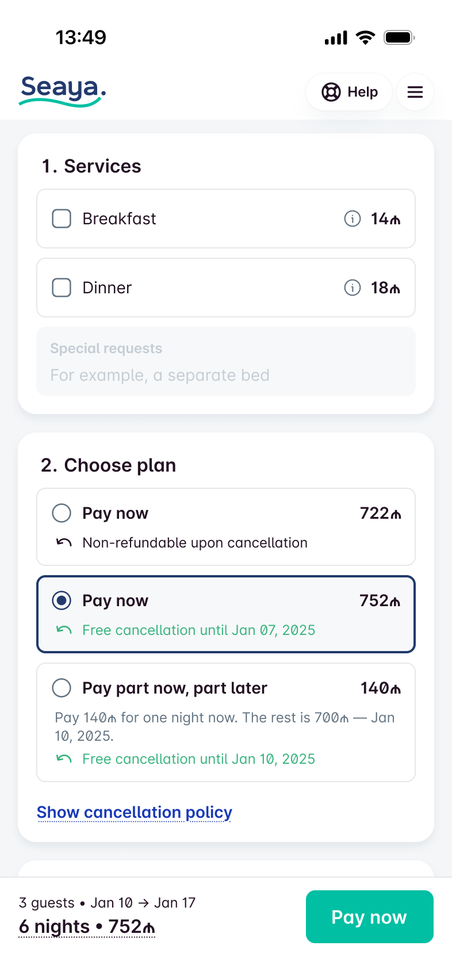
Task: Choose the Pay part now, part later radio
Action: [x=62, y=688]
